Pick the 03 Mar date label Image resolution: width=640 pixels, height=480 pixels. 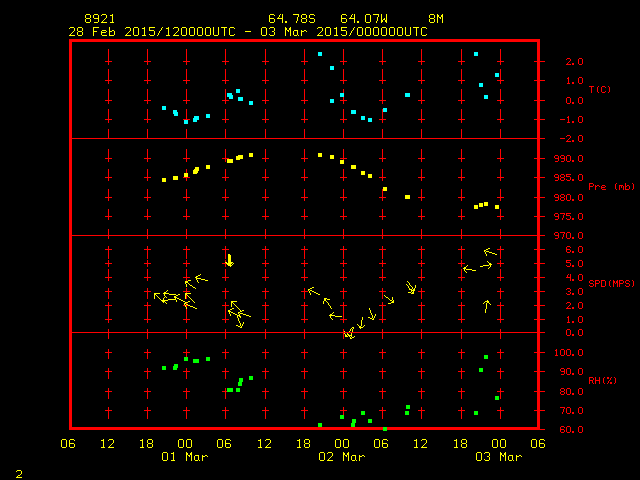[497, 457]
